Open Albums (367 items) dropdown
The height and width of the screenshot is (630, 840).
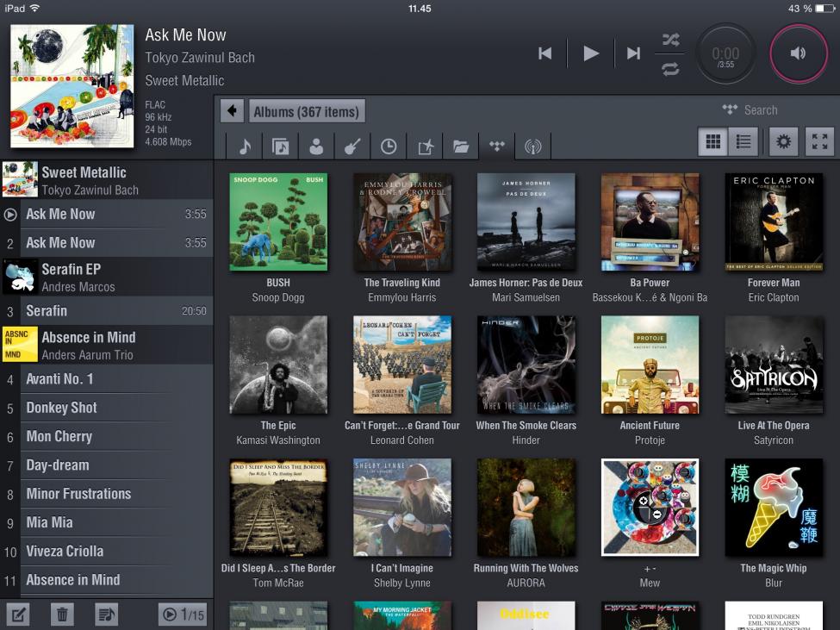click(307, 111)
